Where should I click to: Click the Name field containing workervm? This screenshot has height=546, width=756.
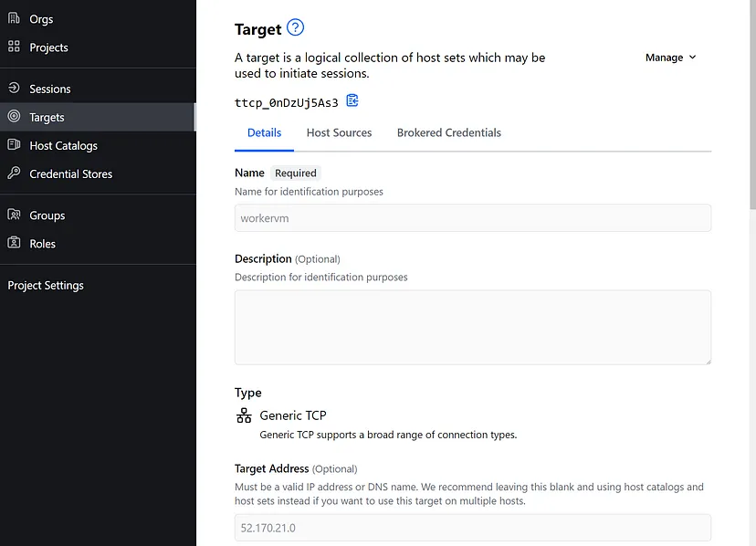pos(472,218)
